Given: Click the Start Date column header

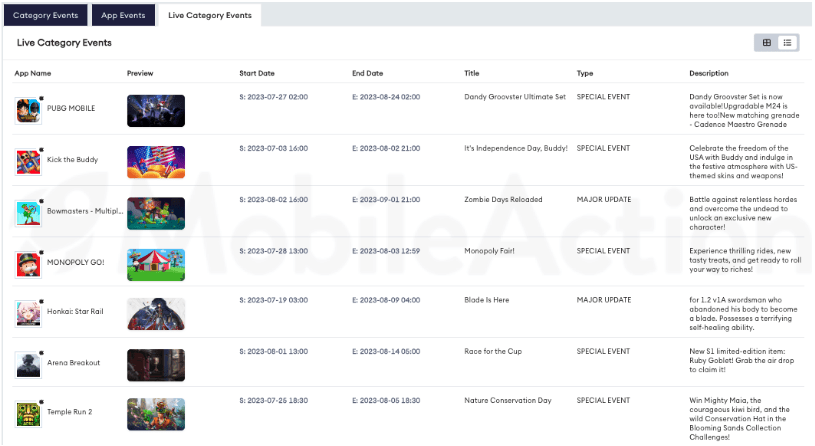Looking at the screenshot, I should pos(257,73).
